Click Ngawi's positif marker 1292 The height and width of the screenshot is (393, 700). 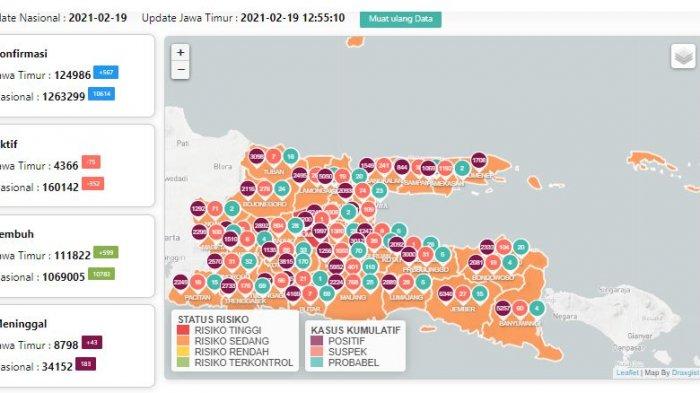198,209
